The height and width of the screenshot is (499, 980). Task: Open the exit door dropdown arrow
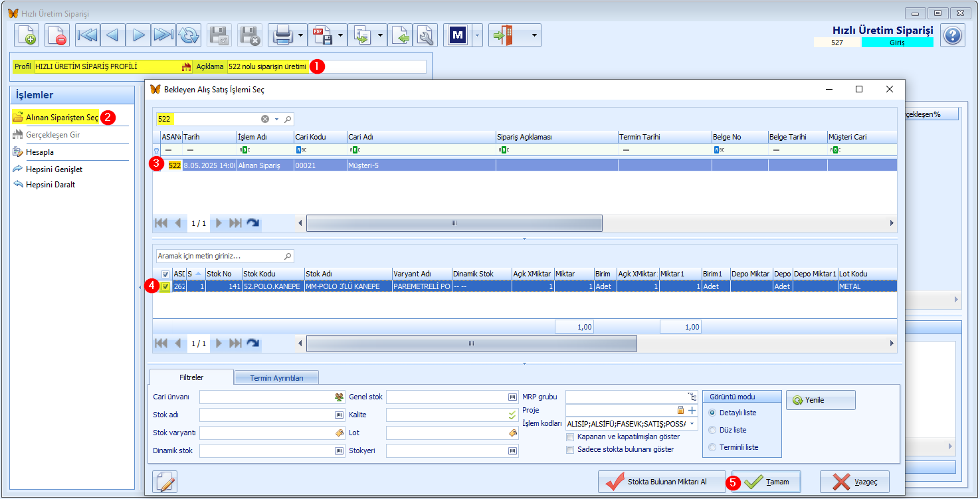pos(534,35)
